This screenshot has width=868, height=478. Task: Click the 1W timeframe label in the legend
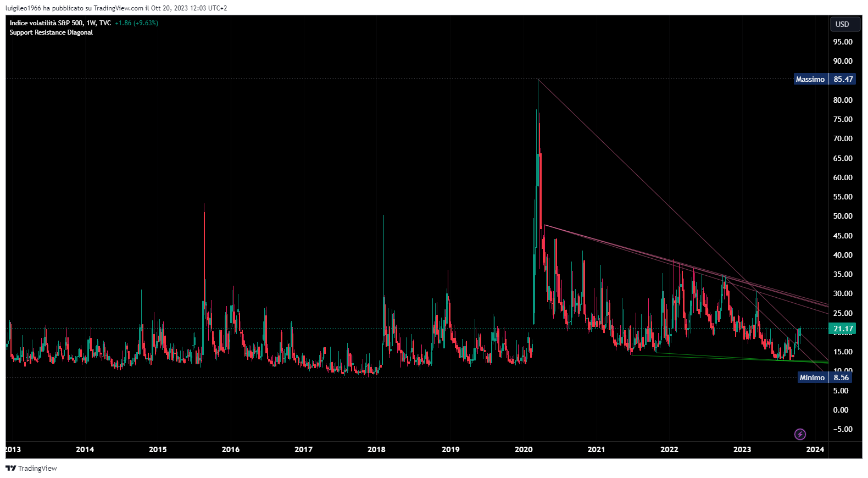point(91,23)
